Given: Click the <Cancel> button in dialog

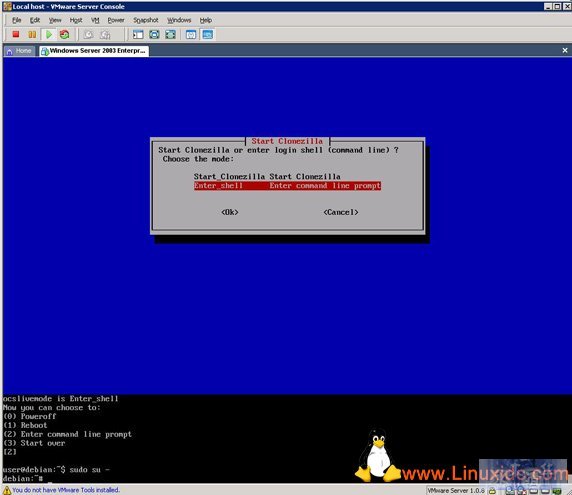Looking at the screenshot, I should tap(341, 212).
